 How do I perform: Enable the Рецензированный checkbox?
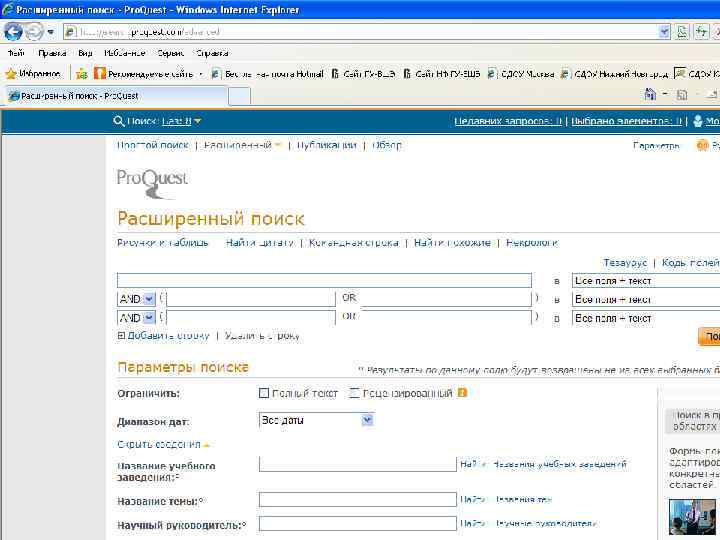[x=354, y=393]
